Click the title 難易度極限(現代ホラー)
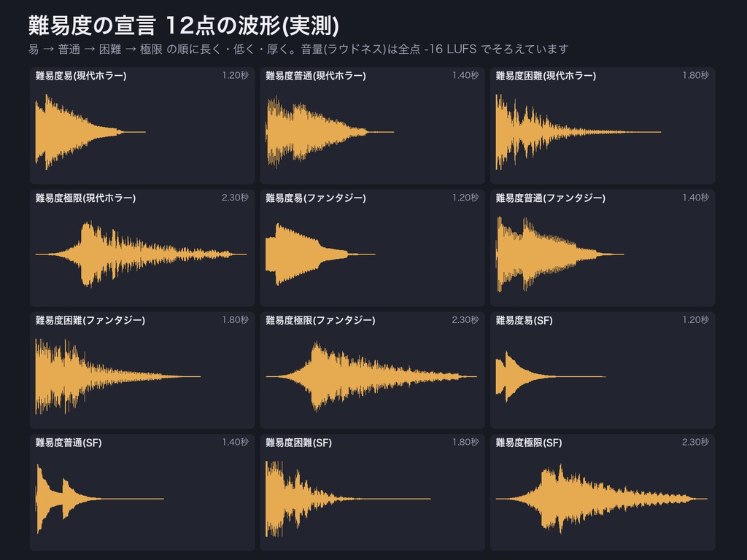The image size is (747, 560). pyautogui.click(x=86, y=198)
